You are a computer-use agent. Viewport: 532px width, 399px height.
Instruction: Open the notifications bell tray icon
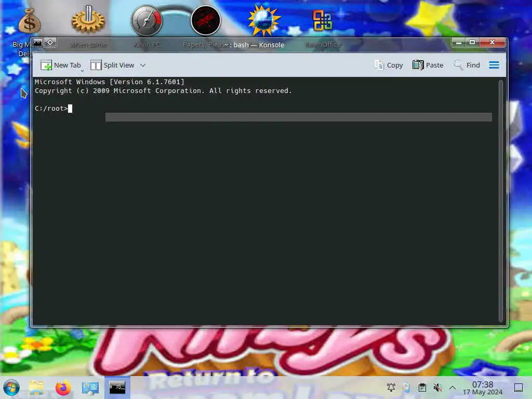point(391,387)
